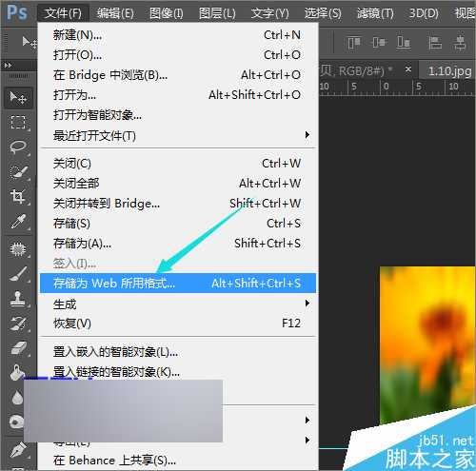Image resolution: width=476 pixels, height=471 pixels.
Task: Expand the 生成 submenu arrow
Action: click(307, 304)
